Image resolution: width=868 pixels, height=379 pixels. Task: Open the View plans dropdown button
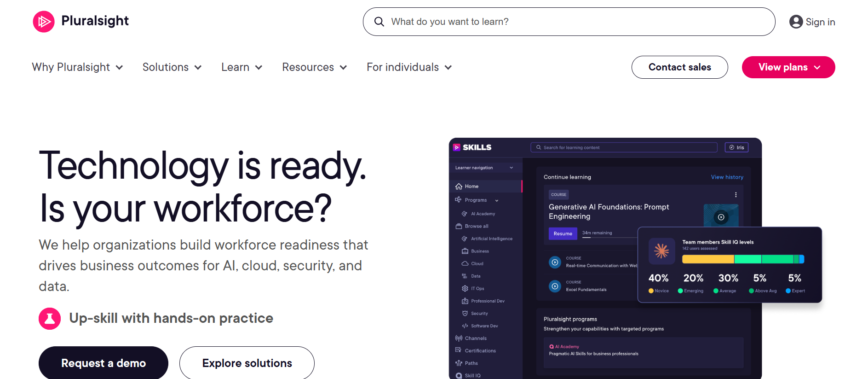pyautogui.click(x=788, y=67)
